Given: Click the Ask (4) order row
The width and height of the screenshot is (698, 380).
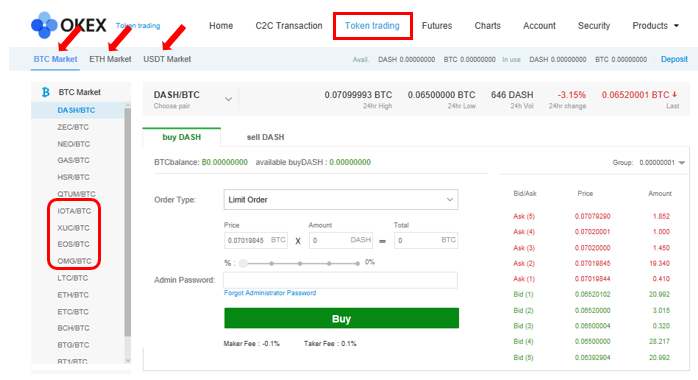Looking at the screenshot, I should tap(592, 232).
